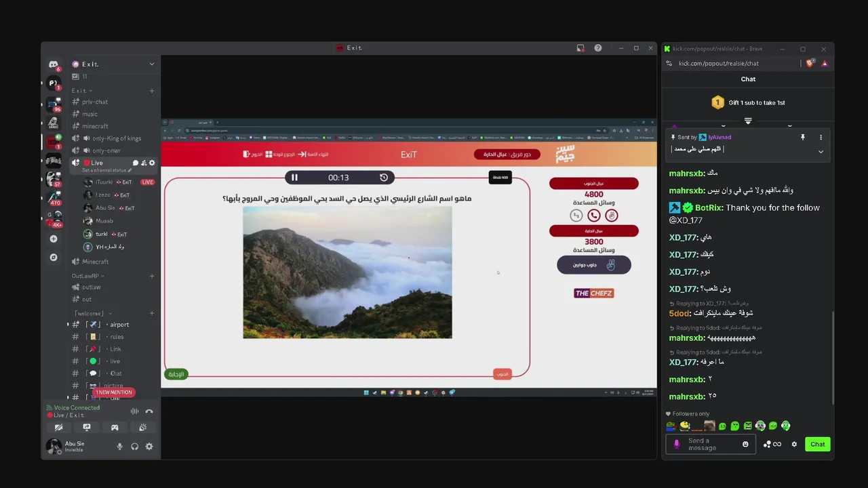Click the green answer button bottom-left of question
Screen dimensions: 868x488
[176, 374]
